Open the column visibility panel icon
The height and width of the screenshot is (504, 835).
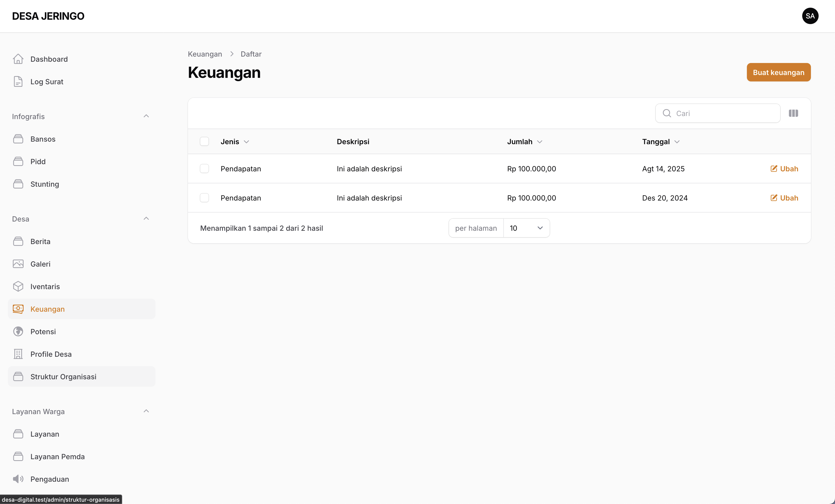(793, 113)
